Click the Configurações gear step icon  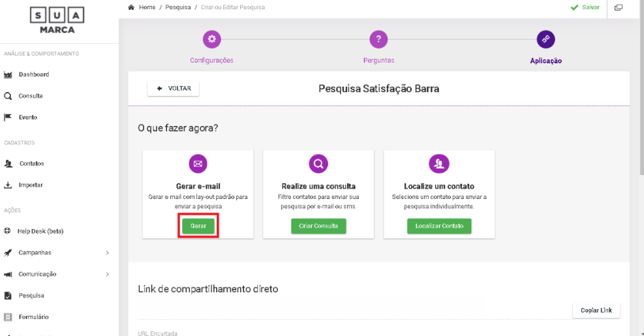click(x=211, y=39)
